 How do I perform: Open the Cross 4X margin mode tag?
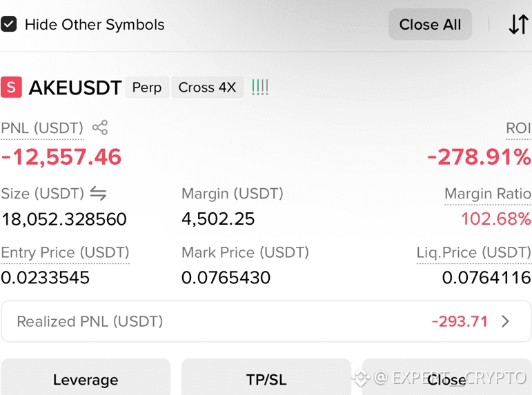(x=207, y=87)
